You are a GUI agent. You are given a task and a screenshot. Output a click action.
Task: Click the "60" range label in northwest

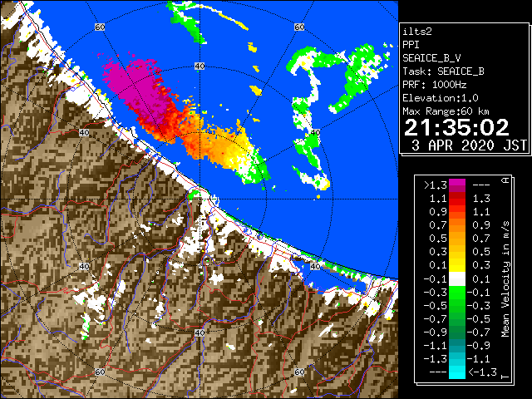100,27
